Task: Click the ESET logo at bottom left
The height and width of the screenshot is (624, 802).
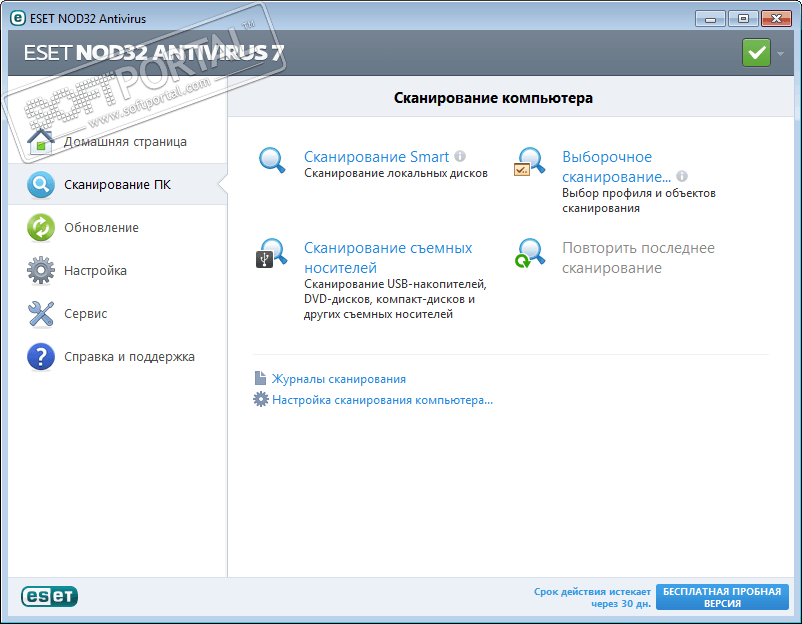Action: [x=49, y=596]
